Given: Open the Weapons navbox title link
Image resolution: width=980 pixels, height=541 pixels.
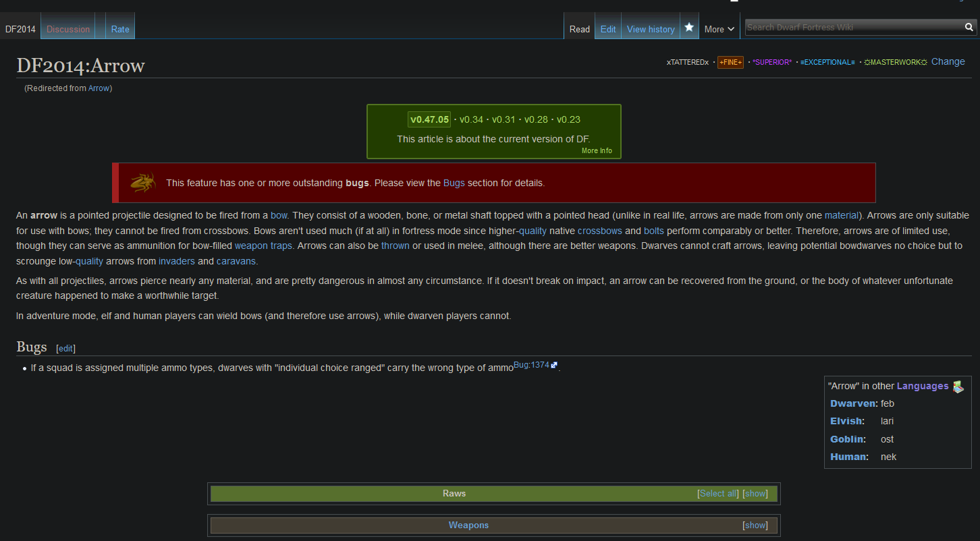Looking at the screenshot, I should (x=468, y=525).
